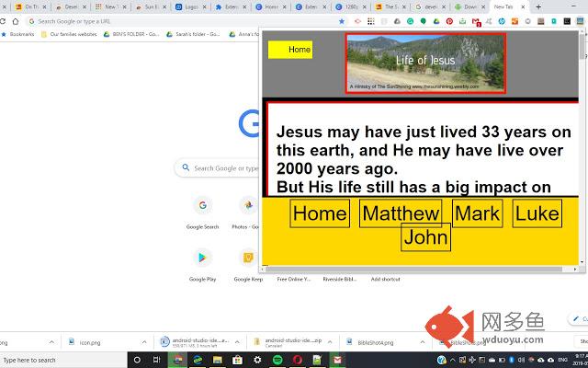Click the large Home button in yellow bar
Viewport: 588px width, 368px height.
tap(320, 214)
